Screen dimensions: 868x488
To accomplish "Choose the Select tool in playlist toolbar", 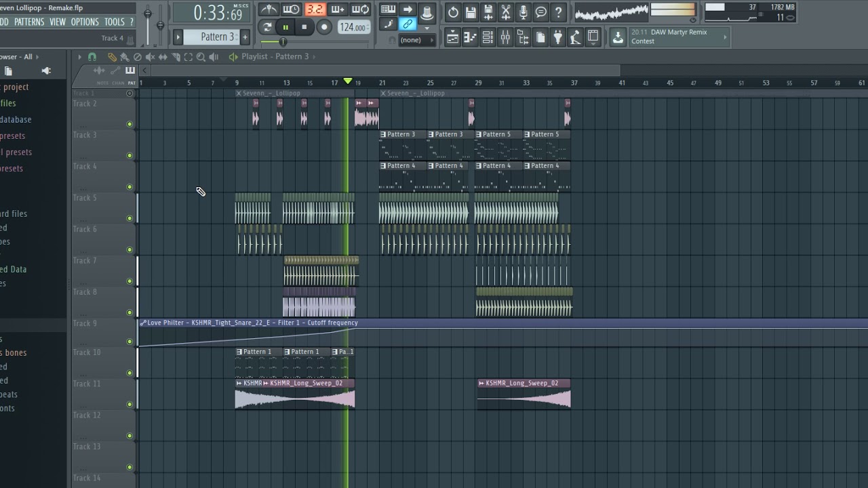I will 189,57.
